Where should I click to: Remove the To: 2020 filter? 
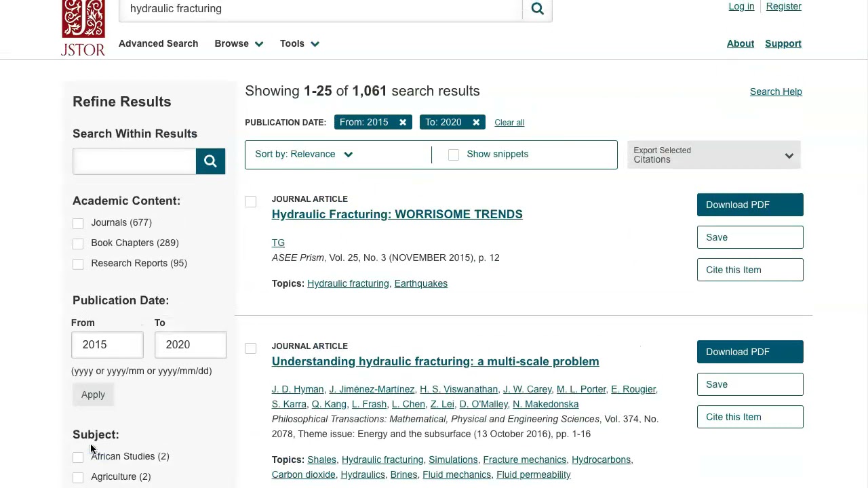click(476, 123)
